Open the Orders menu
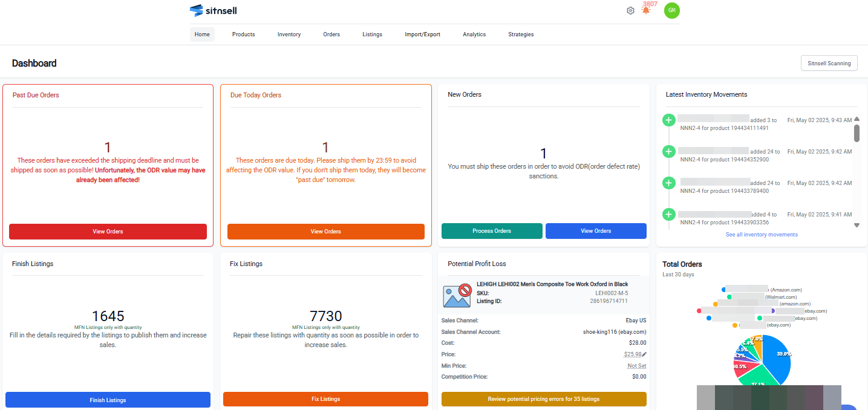This screenshot has height=410, width=868. pos(331,34)
